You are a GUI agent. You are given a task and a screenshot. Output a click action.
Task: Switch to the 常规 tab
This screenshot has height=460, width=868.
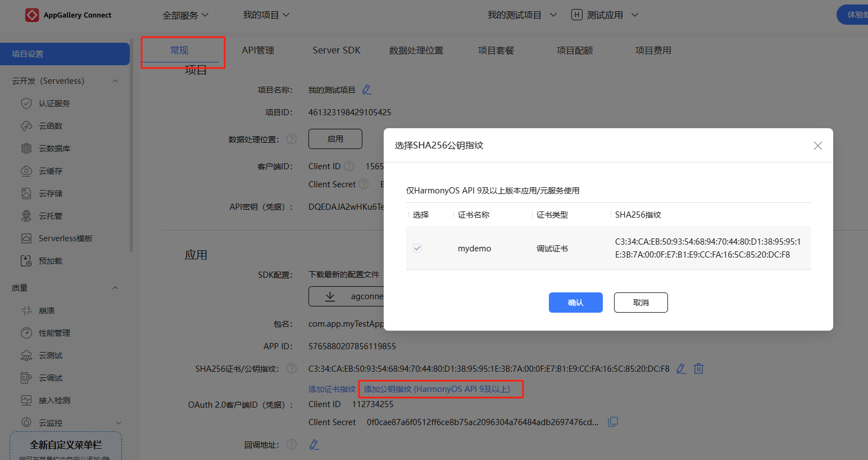179,51
